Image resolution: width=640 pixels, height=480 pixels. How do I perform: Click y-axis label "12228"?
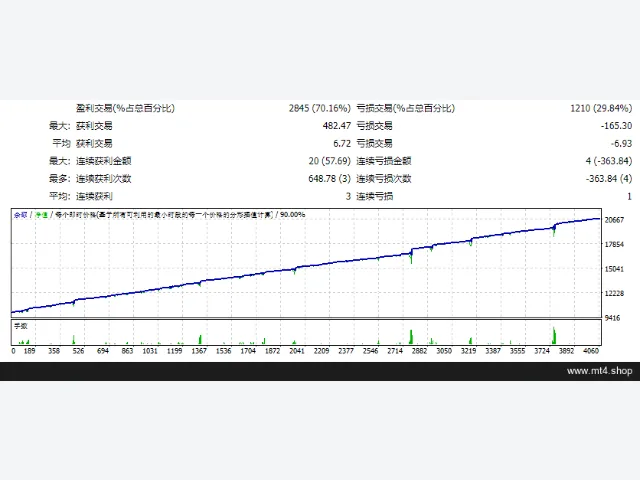click(614, 293)
